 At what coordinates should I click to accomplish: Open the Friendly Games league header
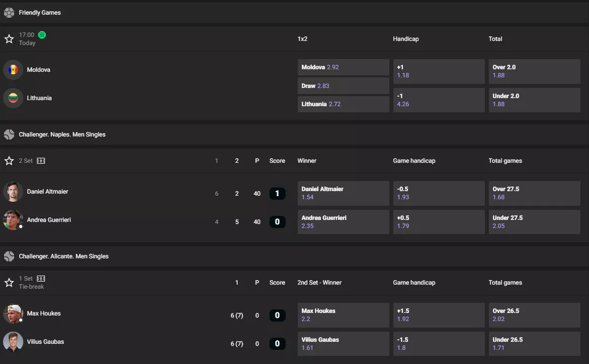tap(40, 13)
